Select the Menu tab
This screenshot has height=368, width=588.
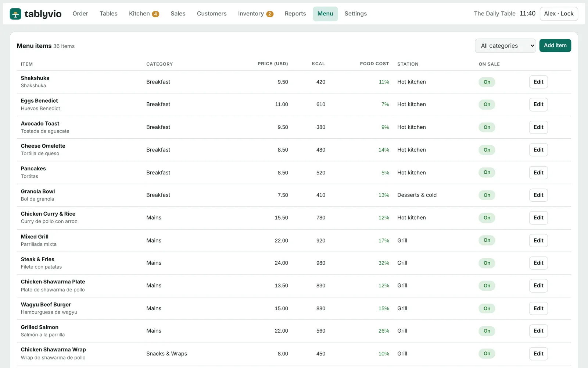(x=325, y=14)
